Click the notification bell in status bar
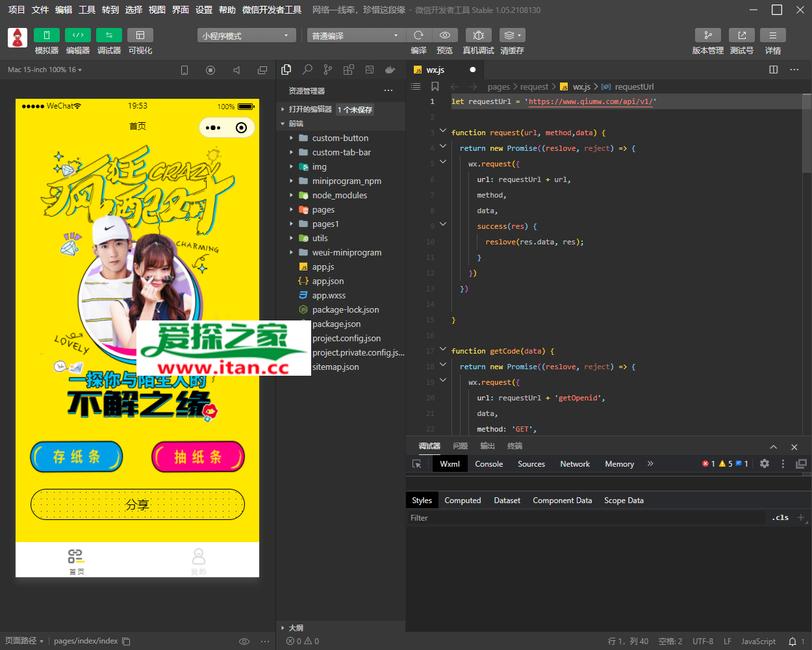Screen dimensions: 812x650 click(x=793, y=642)
